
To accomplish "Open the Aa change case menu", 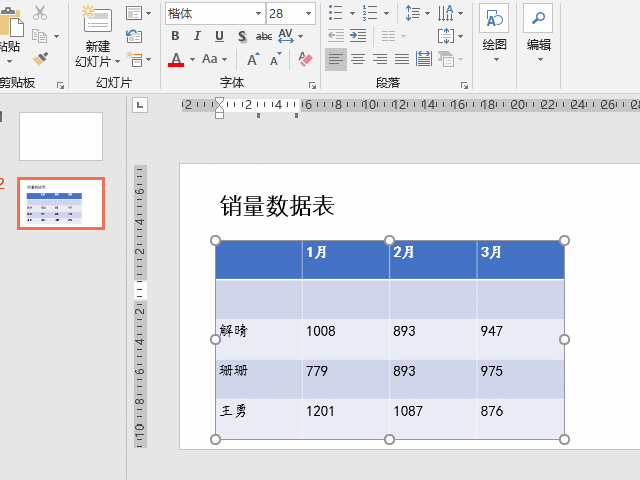I will (x=214, y=59).
